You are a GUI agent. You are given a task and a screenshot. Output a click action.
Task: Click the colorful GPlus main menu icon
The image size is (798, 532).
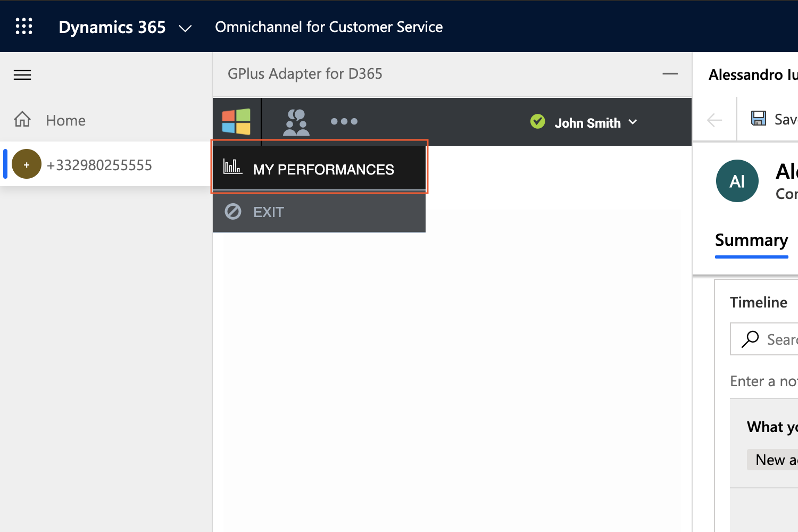coord(236,122)
